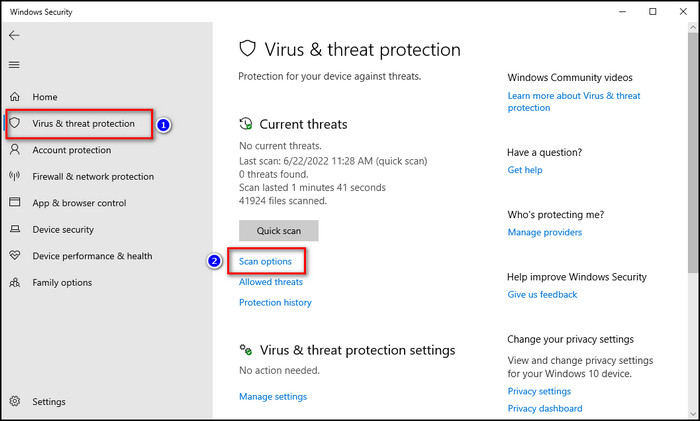This screenshot has height=421, width=700.
Task: Click the Family options people icon
Action: coord(15,282)
